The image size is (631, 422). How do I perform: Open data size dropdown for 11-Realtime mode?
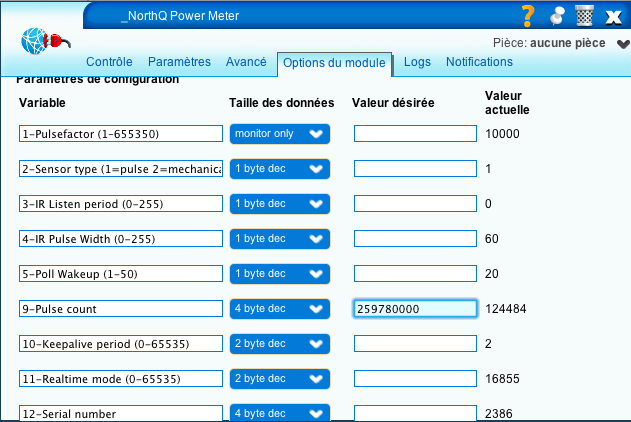tap(280, 379)
